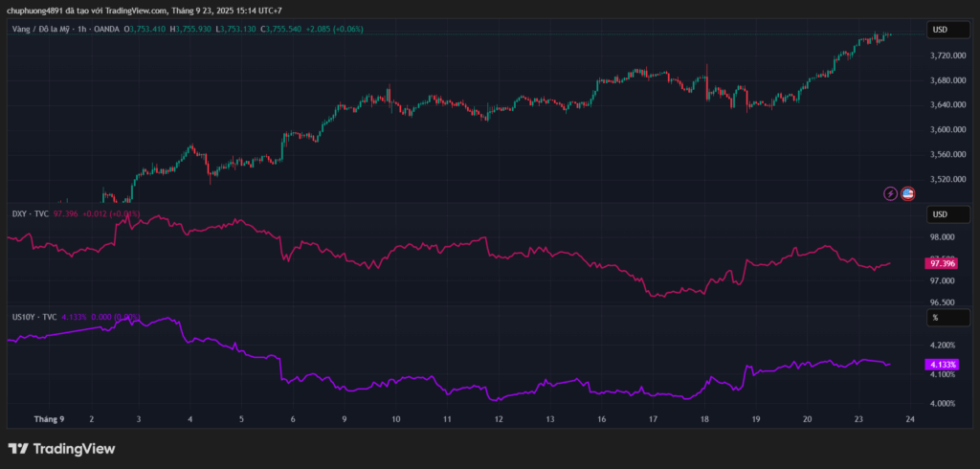Click date 16 on the time axis
980x469 pixels.
(x=601, y=419)
